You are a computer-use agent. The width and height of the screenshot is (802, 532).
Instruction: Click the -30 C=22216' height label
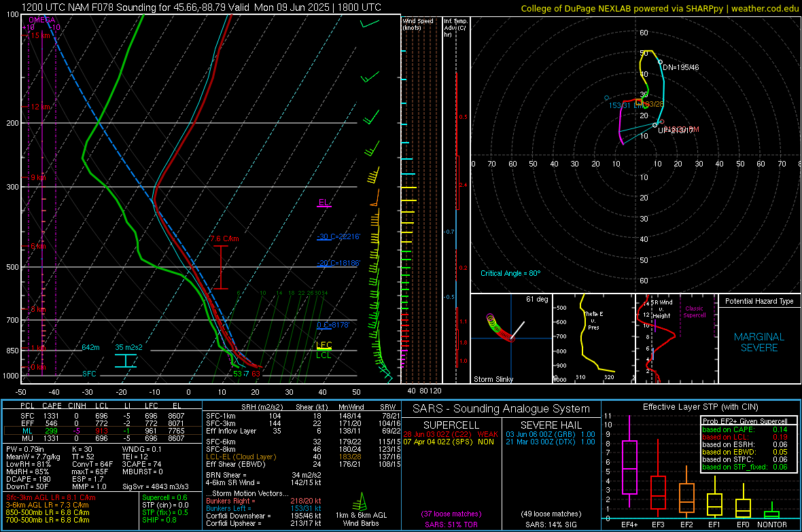click(x=338, y=236)
